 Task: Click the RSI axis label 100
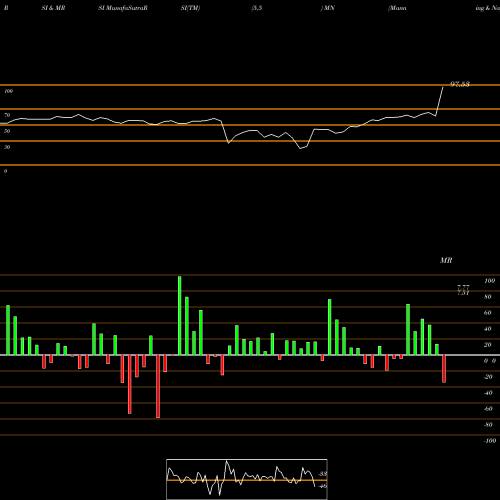click(9, 91)
